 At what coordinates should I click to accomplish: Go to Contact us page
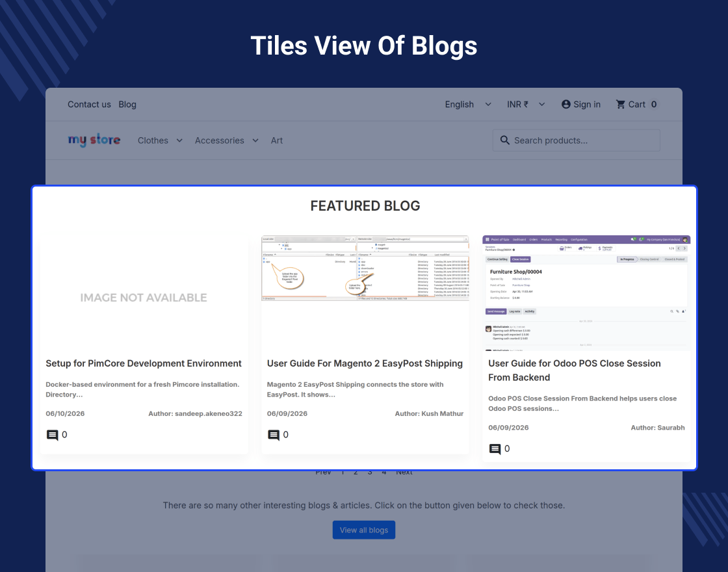point(89,105)
